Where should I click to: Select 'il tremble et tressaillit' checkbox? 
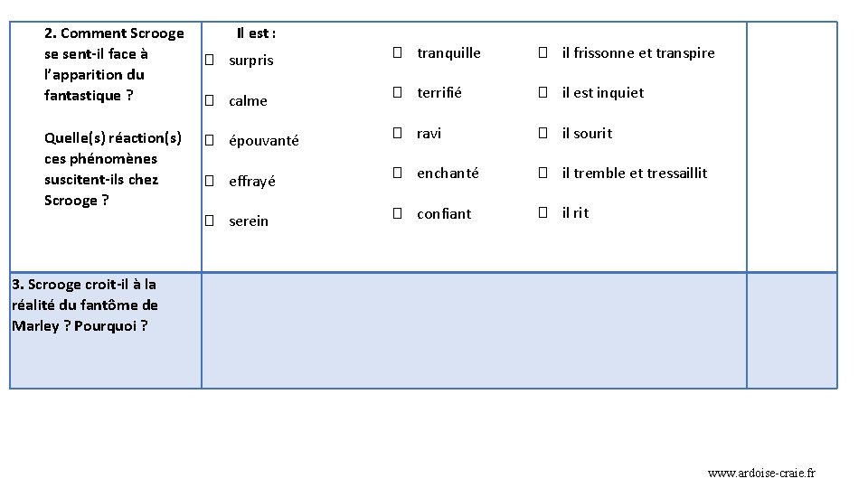(543, 173)
